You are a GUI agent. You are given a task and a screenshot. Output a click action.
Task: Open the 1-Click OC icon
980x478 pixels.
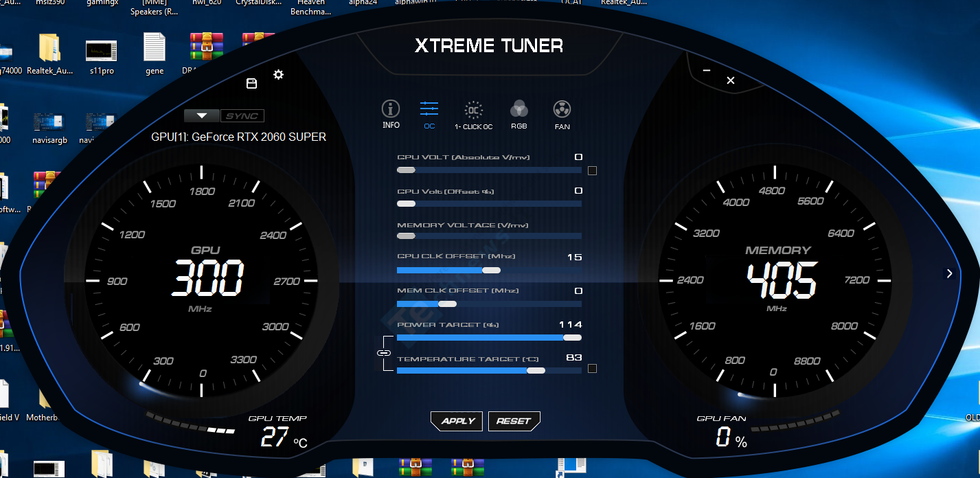tap(473, 110)
